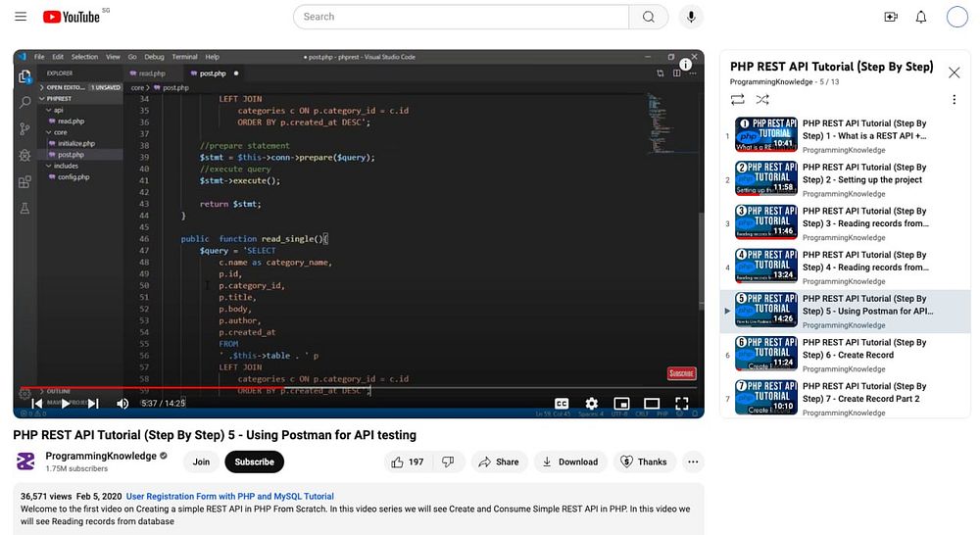
Task: Share the video
Action: [499, 462]
